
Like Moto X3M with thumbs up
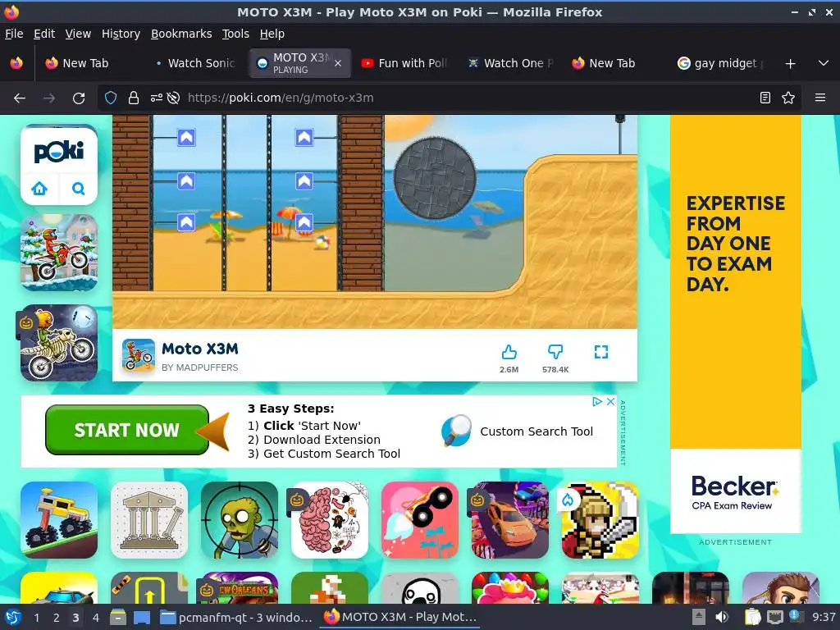click(509, 352)
